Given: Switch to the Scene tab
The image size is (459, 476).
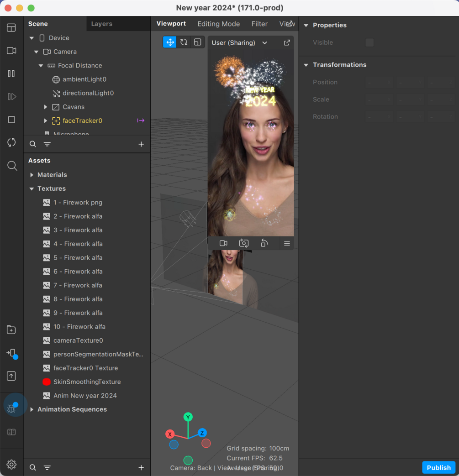Looking at the screenshot, I should coord(38,24).
